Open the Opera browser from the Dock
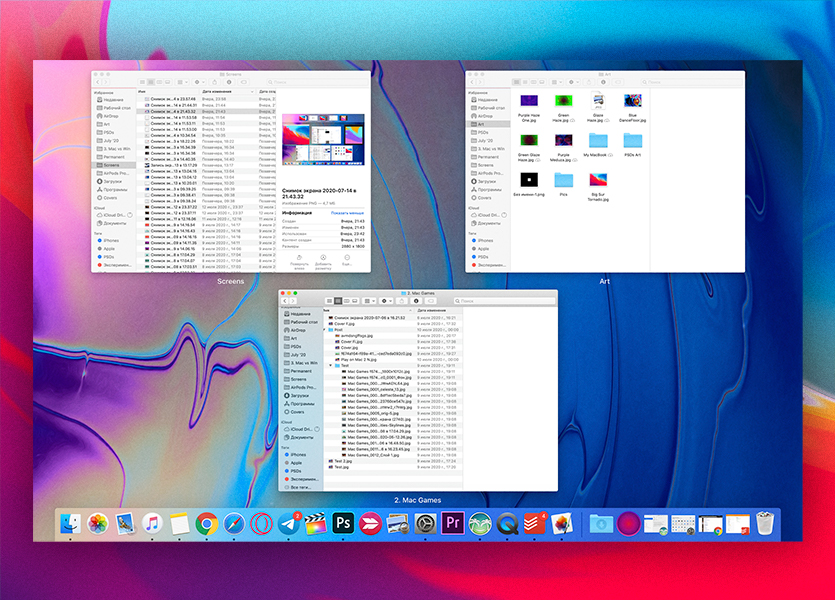This screenshot has width=835, height=600. (x=261, y=523)
